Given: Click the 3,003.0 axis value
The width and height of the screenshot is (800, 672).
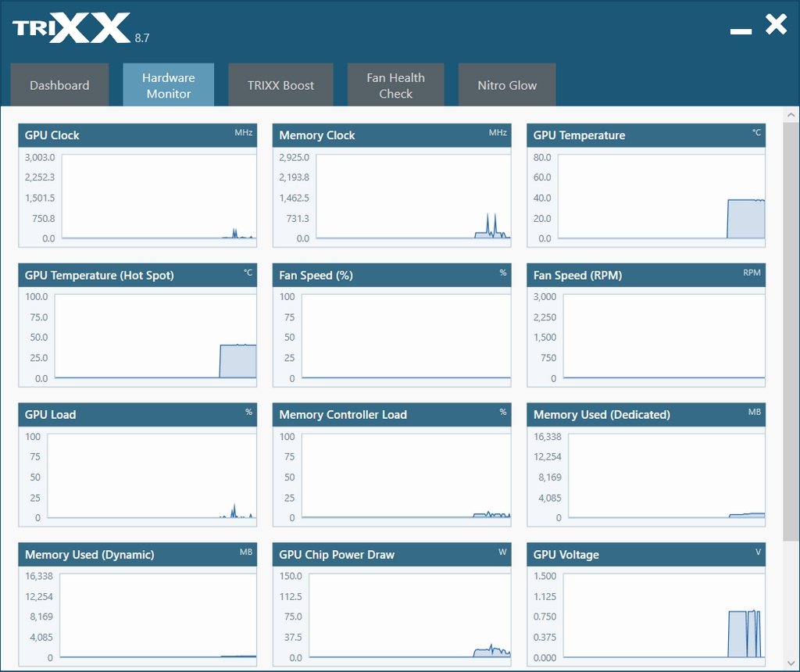Looking at the screenshot, I should click(x=40, y=157).
